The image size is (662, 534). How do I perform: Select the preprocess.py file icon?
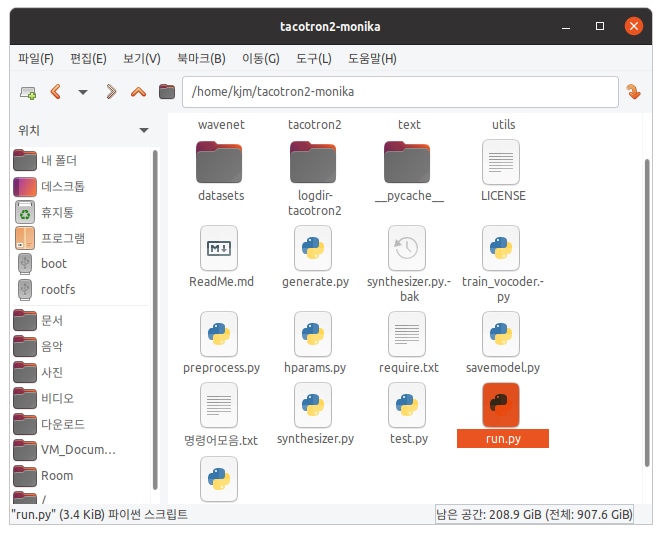219,334
